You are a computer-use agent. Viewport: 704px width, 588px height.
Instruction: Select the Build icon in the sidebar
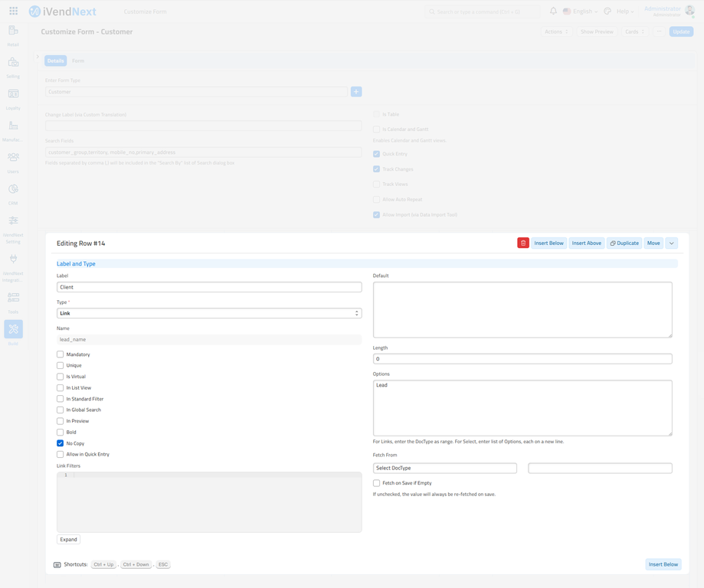click(x=12, y=329)
